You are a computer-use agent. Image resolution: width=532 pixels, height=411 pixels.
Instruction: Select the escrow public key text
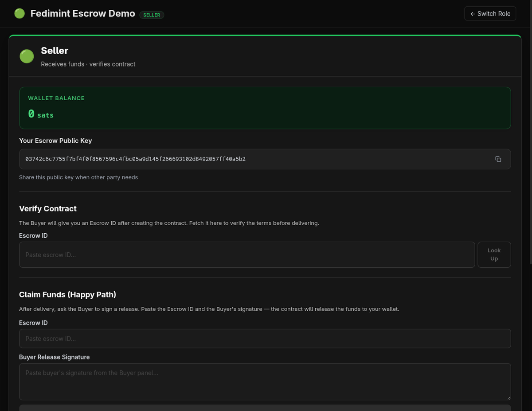[x=135, y=159]
